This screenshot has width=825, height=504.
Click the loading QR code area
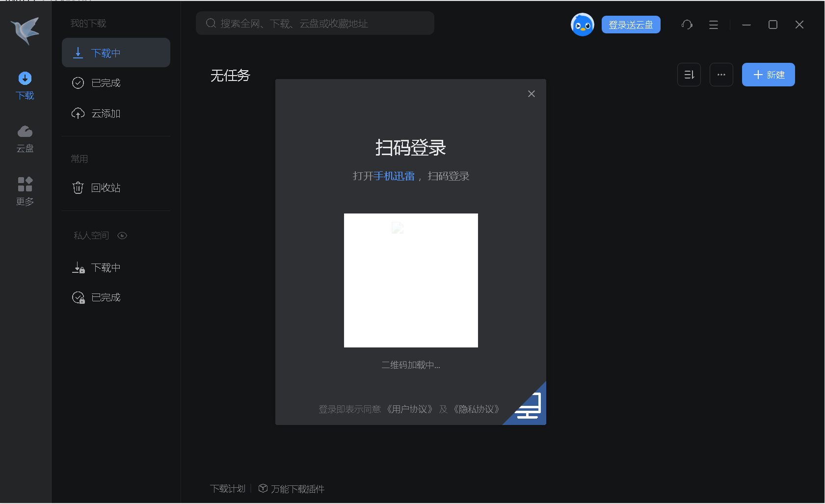click(411, 280)
